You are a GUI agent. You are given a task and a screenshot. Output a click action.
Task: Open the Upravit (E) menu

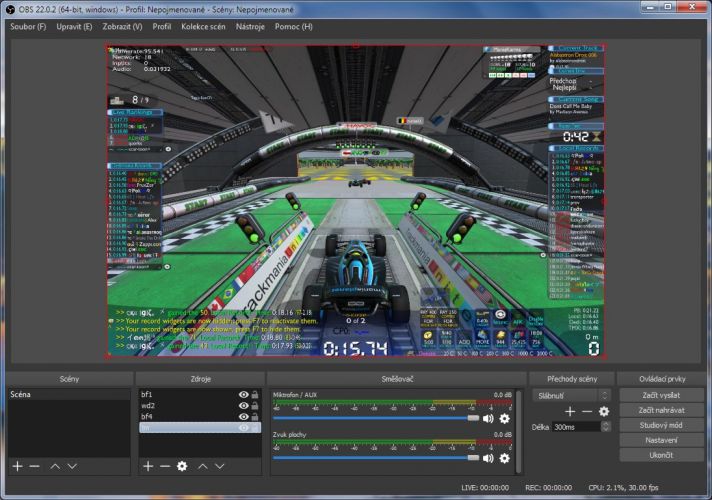click(74, 26)
